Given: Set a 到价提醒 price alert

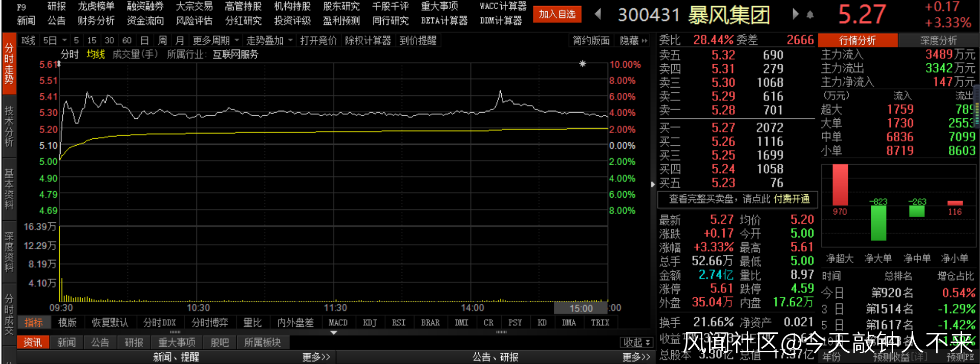Looking at the screenshot, I should [x=418, y=40].
